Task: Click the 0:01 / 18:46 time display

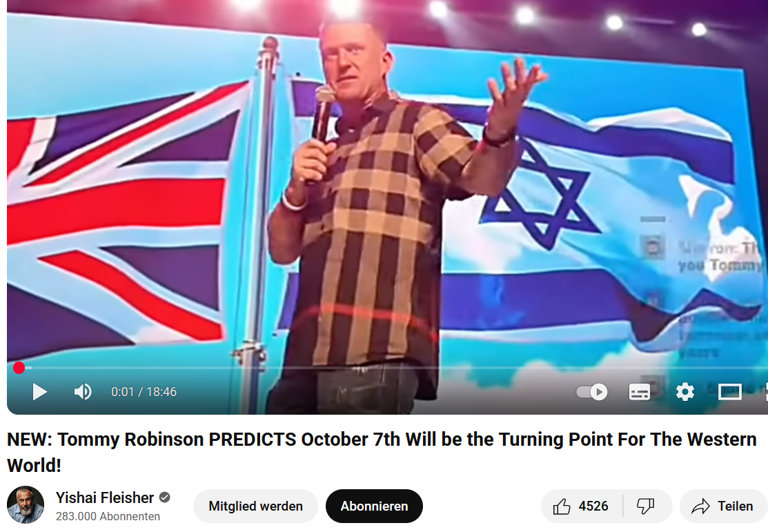Action: (x=144, y=392)
